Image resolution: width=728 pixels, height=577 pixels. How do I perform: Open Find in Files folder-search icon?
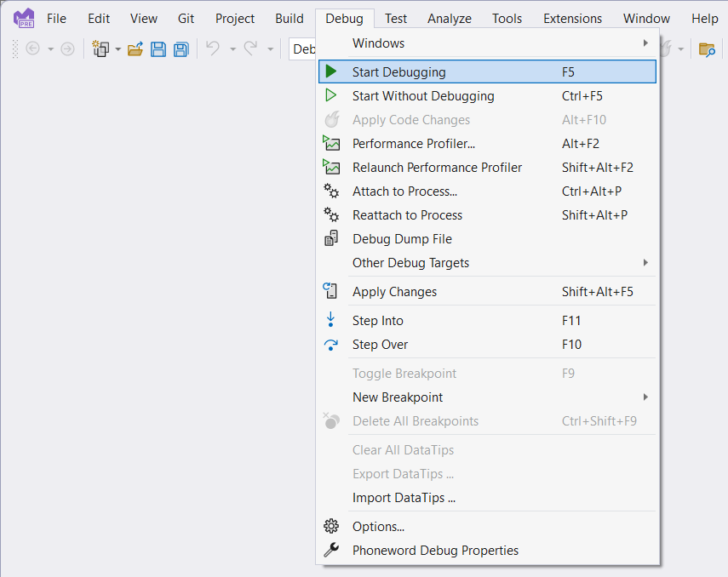pos(707,49)
